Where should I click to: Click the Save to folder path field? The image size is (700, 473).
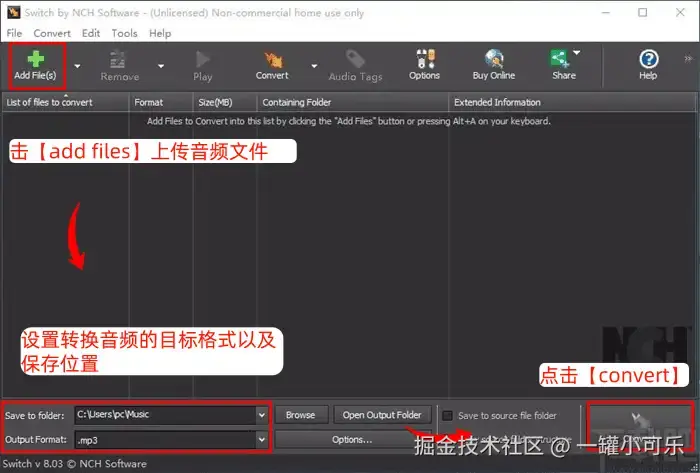pos(165,415)
